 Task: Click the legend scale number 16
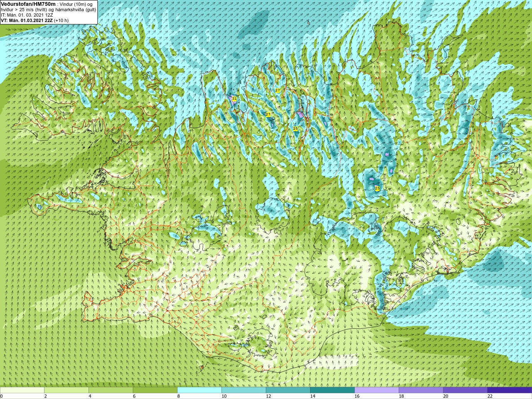point(357,396)
